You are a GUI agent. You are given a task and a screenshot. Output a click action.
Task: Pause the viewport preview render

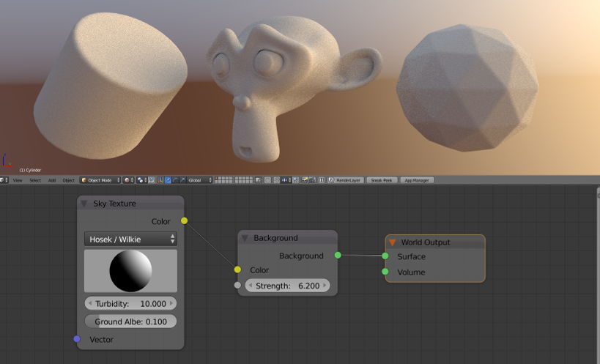point(322,180)
